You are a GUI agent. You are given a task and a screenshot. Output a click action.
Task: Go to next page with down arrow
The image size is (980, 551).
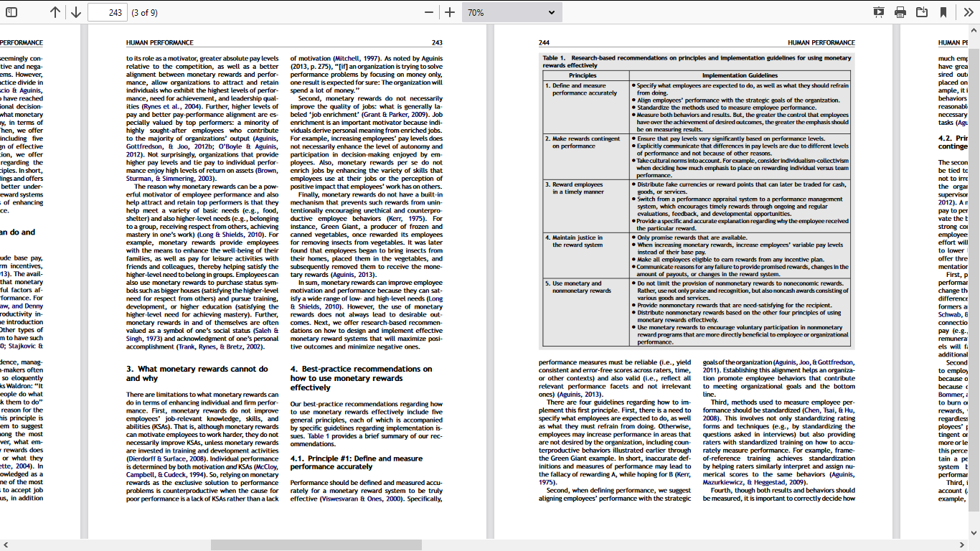76,11
